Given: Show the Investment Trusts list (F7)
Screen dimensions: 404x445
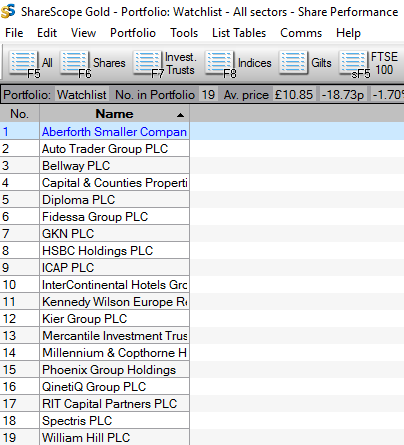Looking at the screenshot, I should click(x=147, y=63).
